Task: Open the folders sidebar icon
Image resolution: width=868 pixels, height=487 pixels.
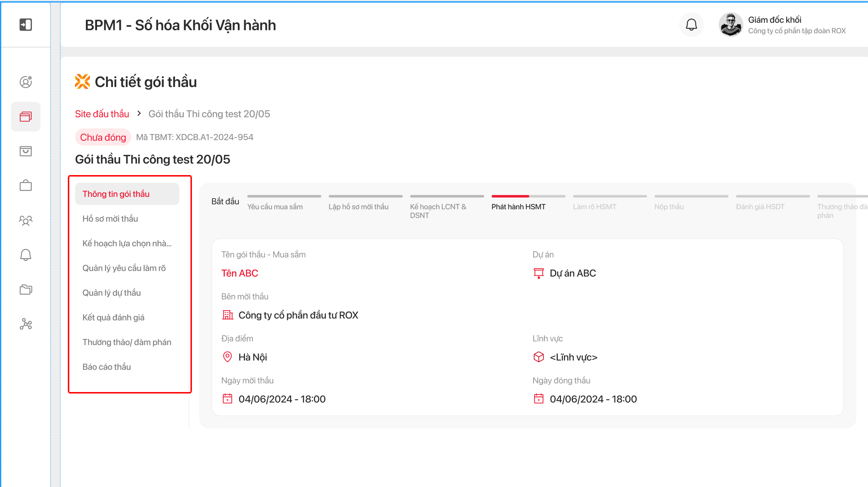Action: coord(26,289)
